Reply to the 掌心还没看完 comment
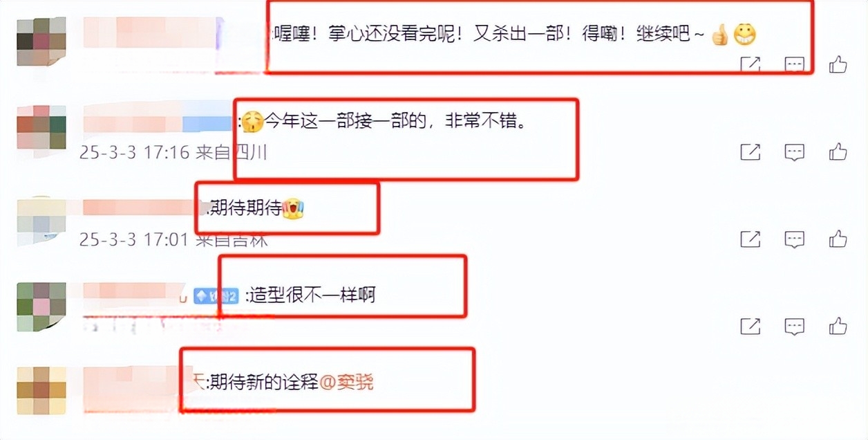Screen dimensions: 868x440 click(795, 65)
